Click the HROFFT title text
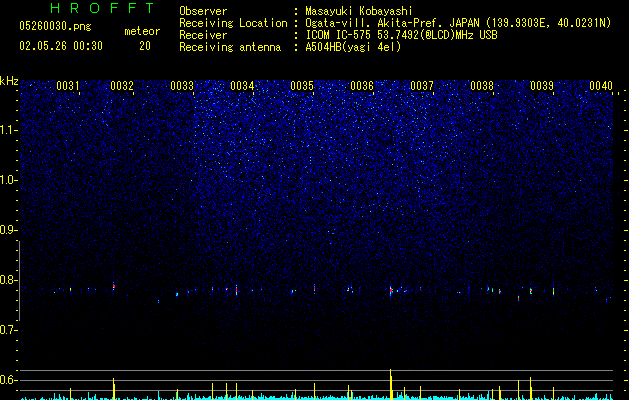Viewport: 629px width, 400px height. [102, 8]
